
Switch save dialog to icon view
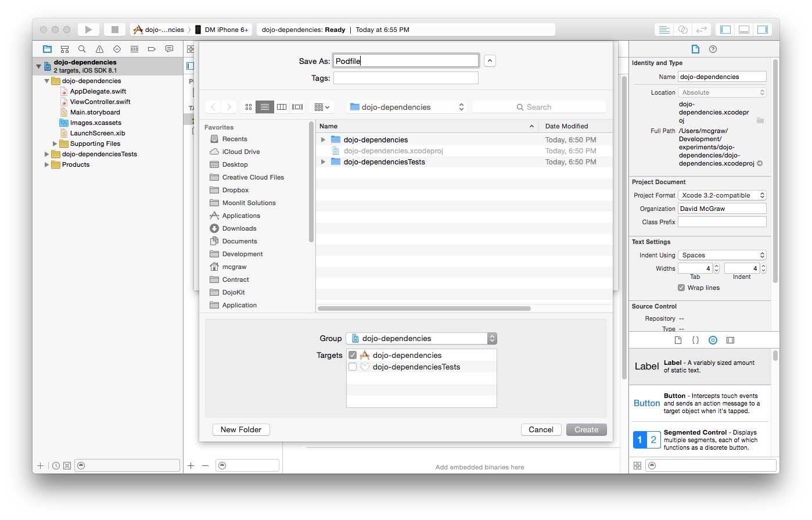tap(249, 107)
